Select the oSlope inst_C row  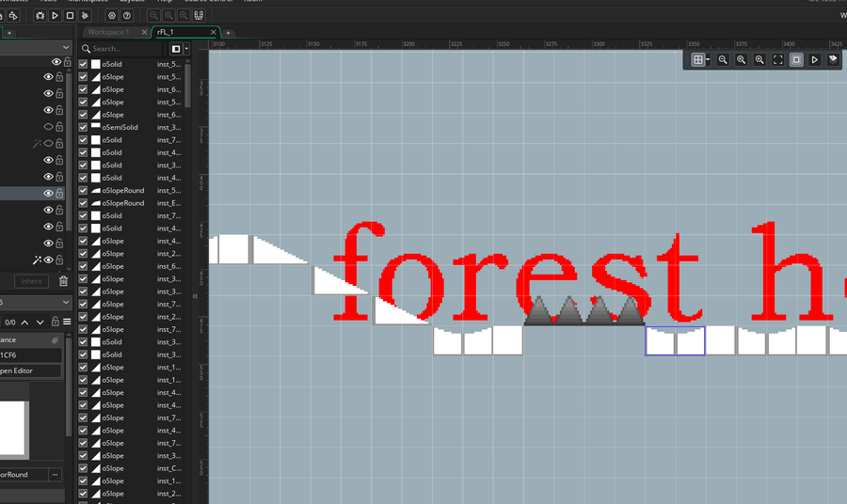[131, 468]
